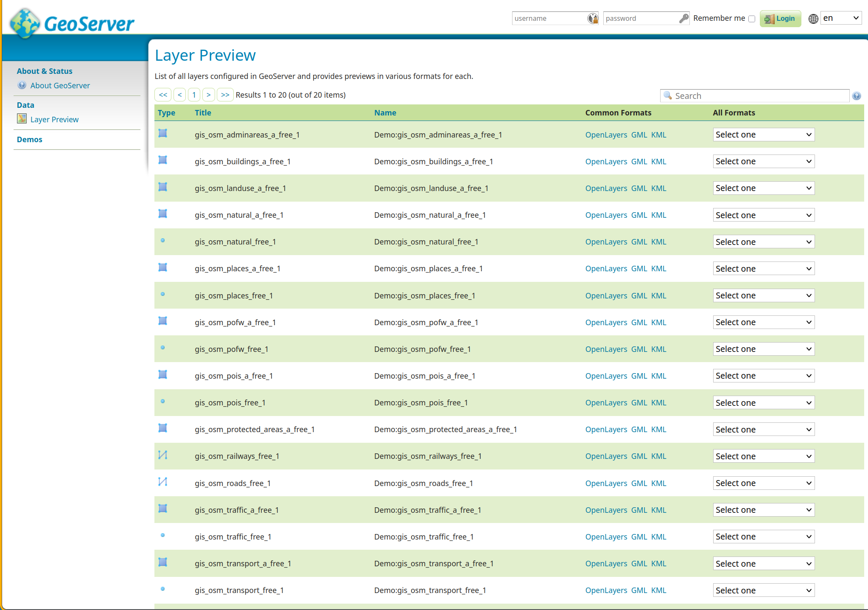Click polygon type icon for gis_osm_pois_a_free_1

pos(163,374)
